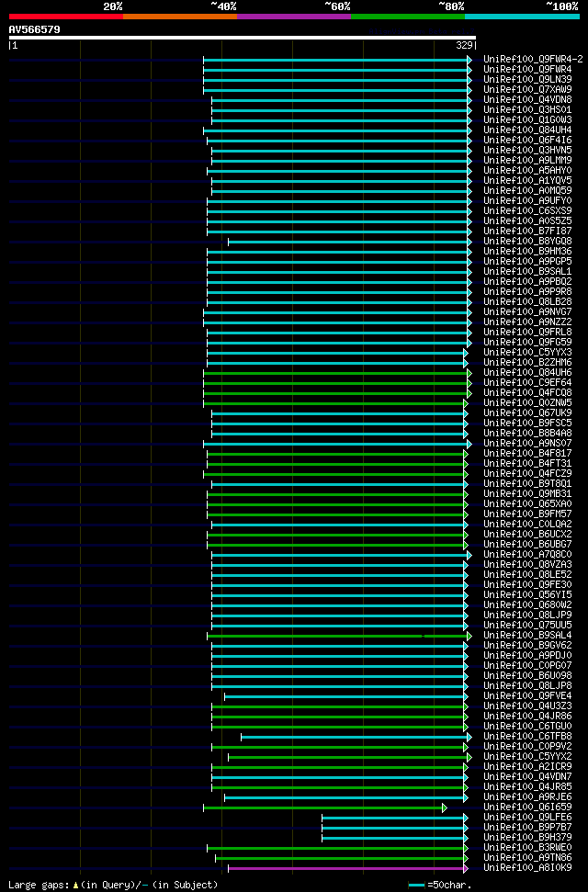The width and height of the screenshot is (588, 892).
Task: Click label UniRef100_Q8VZA3
Action: pos(527,564)
